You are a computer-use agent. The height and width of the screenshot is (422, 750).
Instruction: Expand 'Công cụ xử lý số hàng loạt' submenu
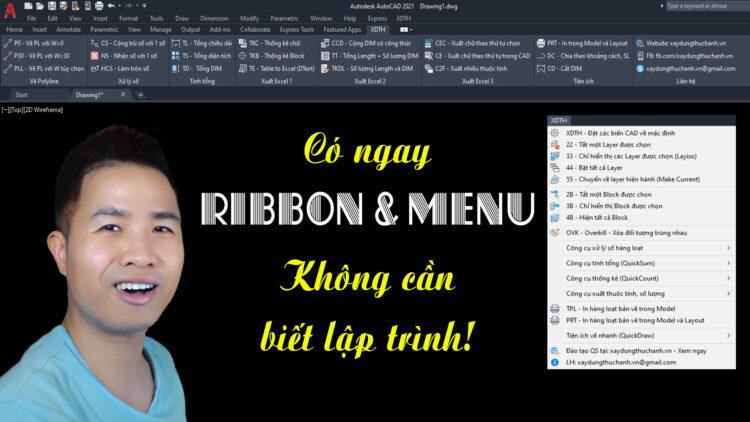pos(641,248)
